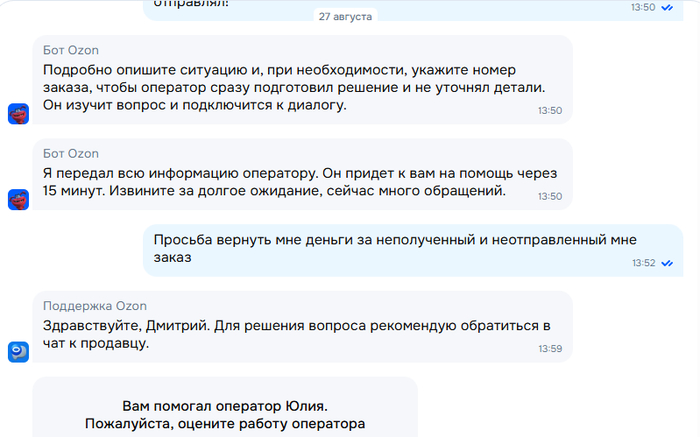Click the '27 августа' date label
The image size is (700, 437).
(345, 17)
